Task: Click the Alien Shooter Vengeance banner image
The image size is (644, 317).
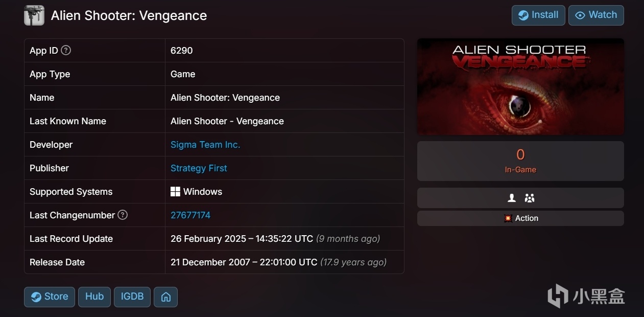Action: (x=520, y=86)
